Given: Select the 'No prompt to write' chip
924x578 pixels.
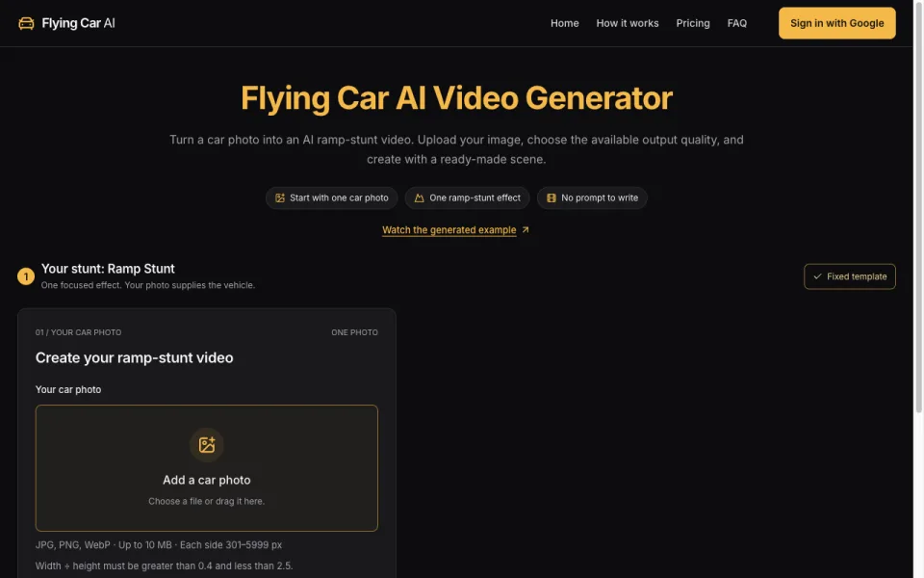Looking at the screenshot, I should (592, 198).
